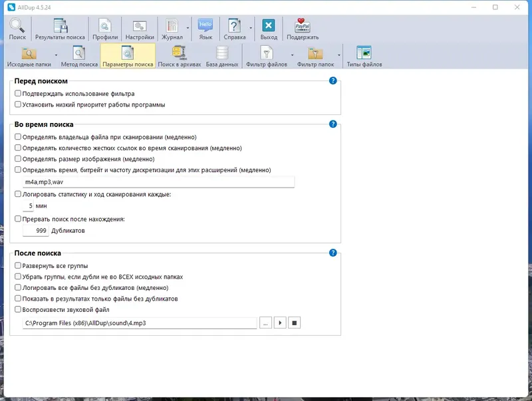Open the Исходные папки tab
Screen dimensions: 532x401
(x=29, y=57)
